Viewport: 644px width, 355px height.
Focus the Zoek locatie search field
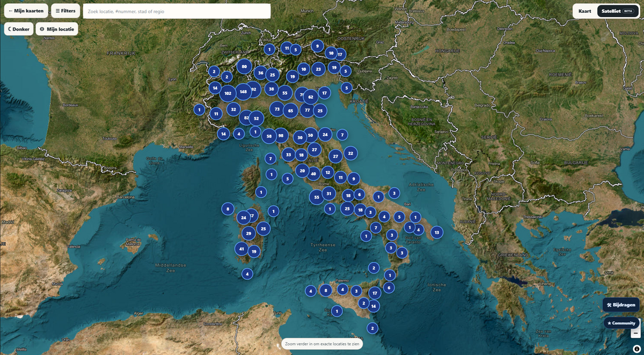click(177, 11)
